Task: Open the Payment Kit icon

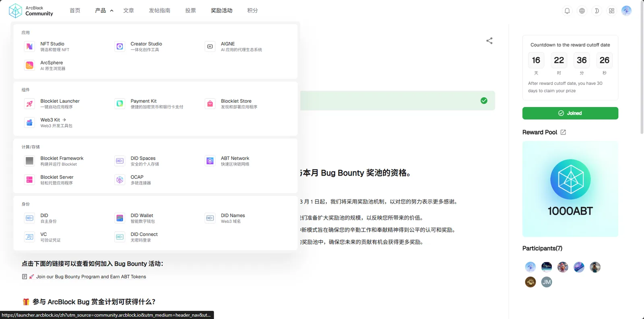Action: pos(120,104)
